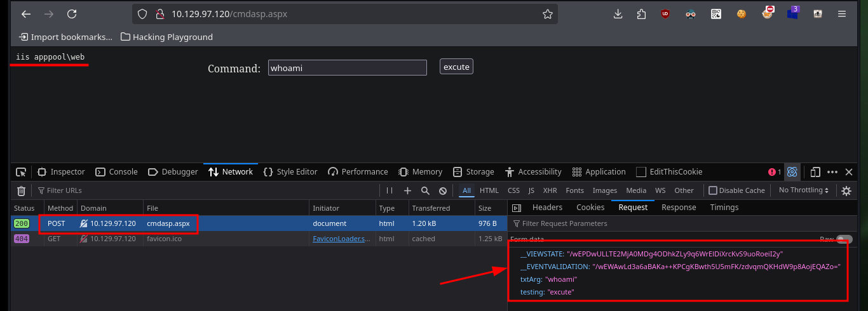Show request Cookies tab

click(x=590, y=208)
